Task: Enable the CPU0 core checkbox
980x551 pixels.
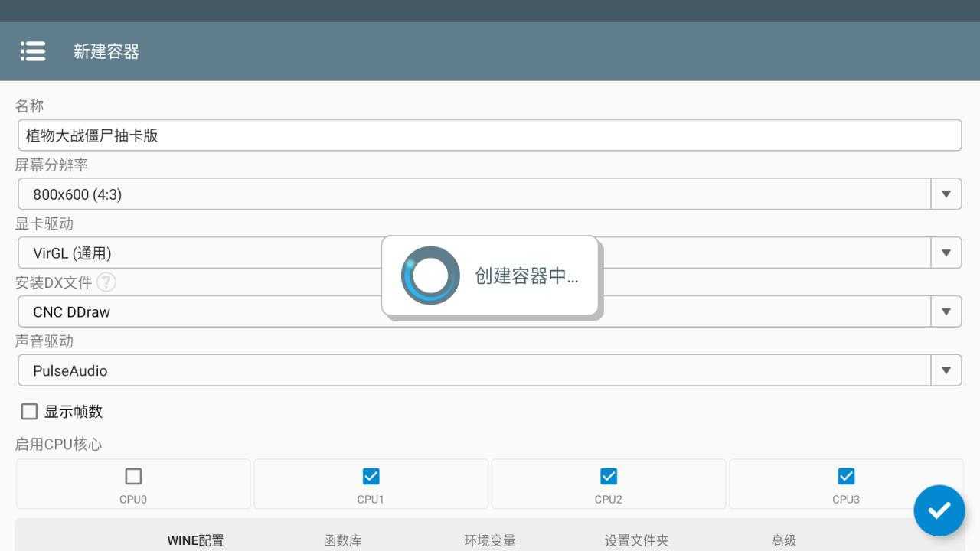Action: pos(133,477)
